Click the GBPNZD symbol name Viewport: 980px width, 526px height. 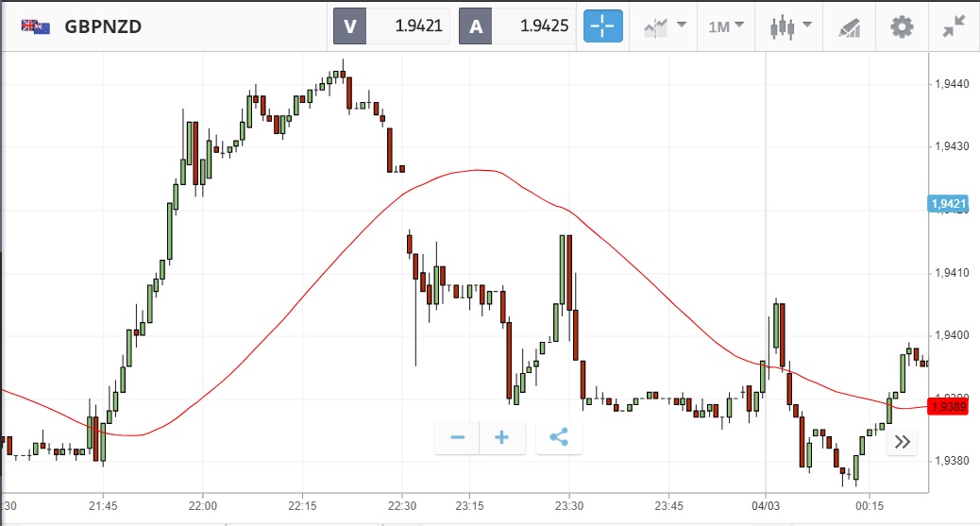point(103,26)
